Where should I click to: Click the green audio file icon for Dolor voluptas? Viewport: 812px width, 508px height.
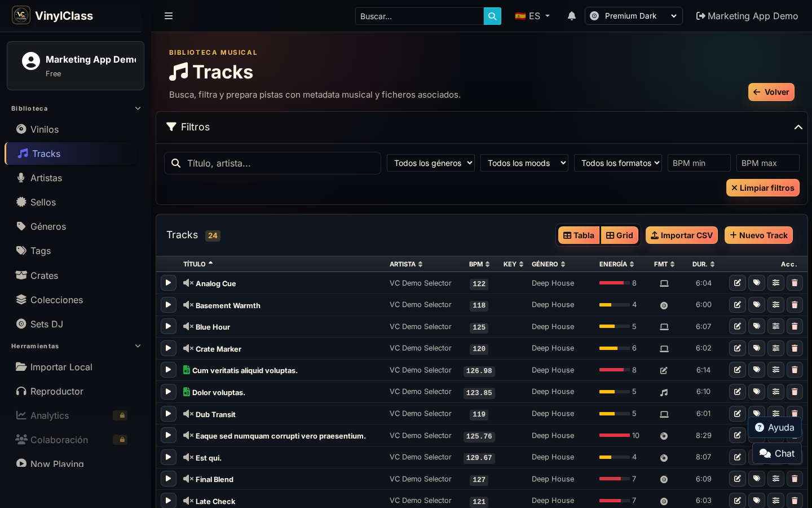tap(187, 392)
